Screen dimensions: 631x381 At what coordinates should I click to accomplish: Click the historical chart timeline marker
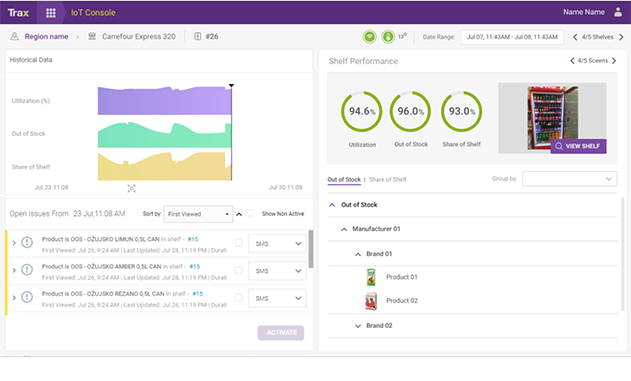(231, 85)
